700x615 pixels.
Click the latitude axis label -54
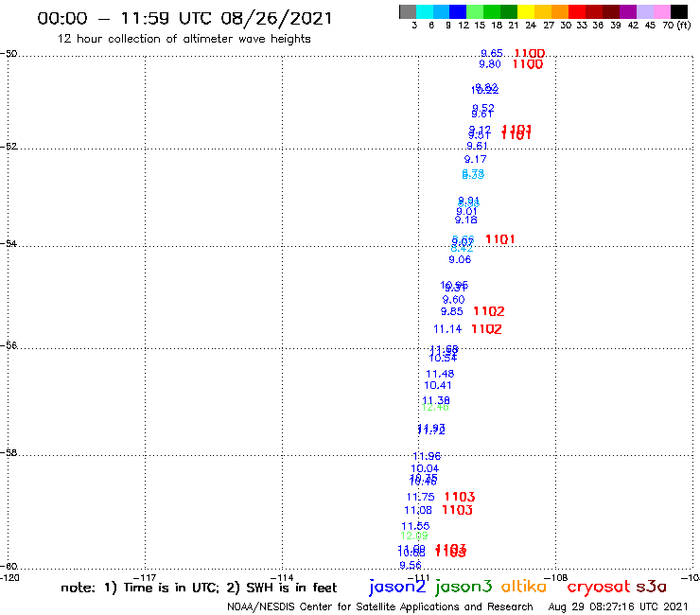pyautogui.click(x=9, y=244)
